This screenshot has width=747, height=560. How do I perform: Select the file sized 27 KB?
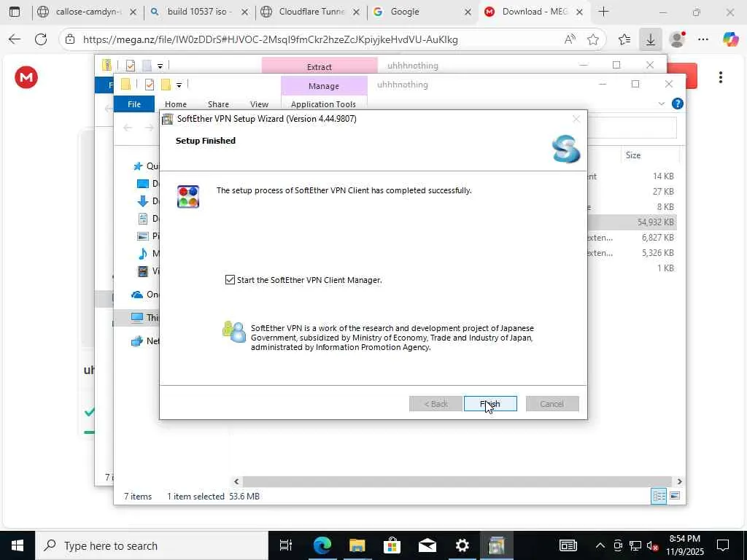(x=663, y=192)
